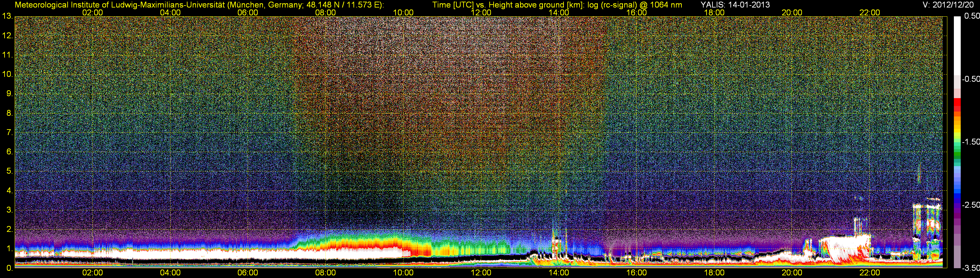Image resolution: width=980 pixels, height=278 pixels.
Task: Click the 14:00 label on the top time axis
Action: click(559, 12)
